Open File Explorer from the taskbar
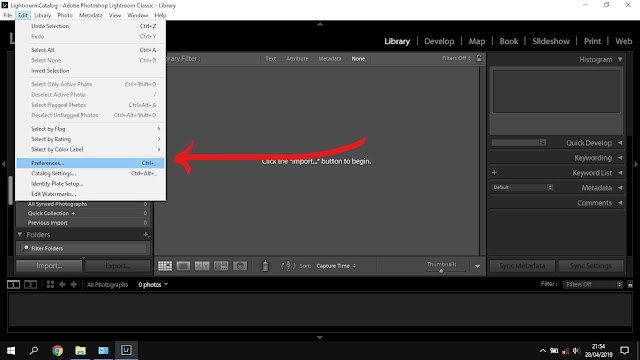640x360 pixels. [80, 350]
